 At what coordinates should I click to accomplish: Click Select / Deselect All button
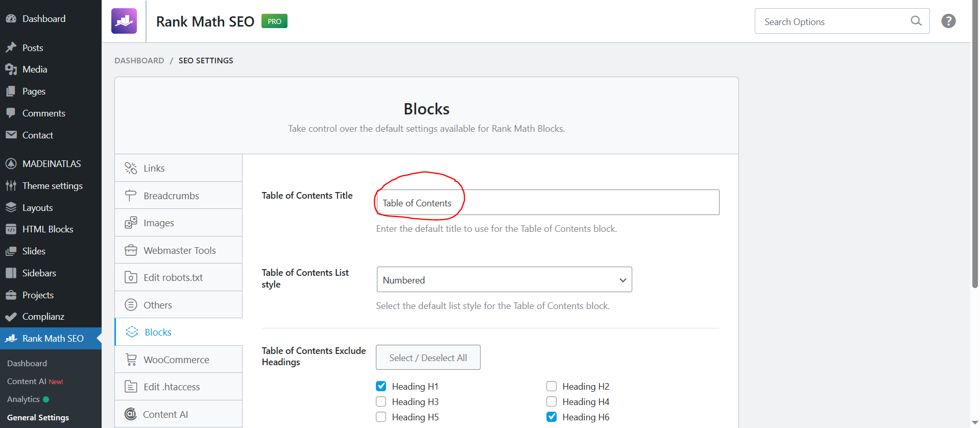click(x=428, y=358)
